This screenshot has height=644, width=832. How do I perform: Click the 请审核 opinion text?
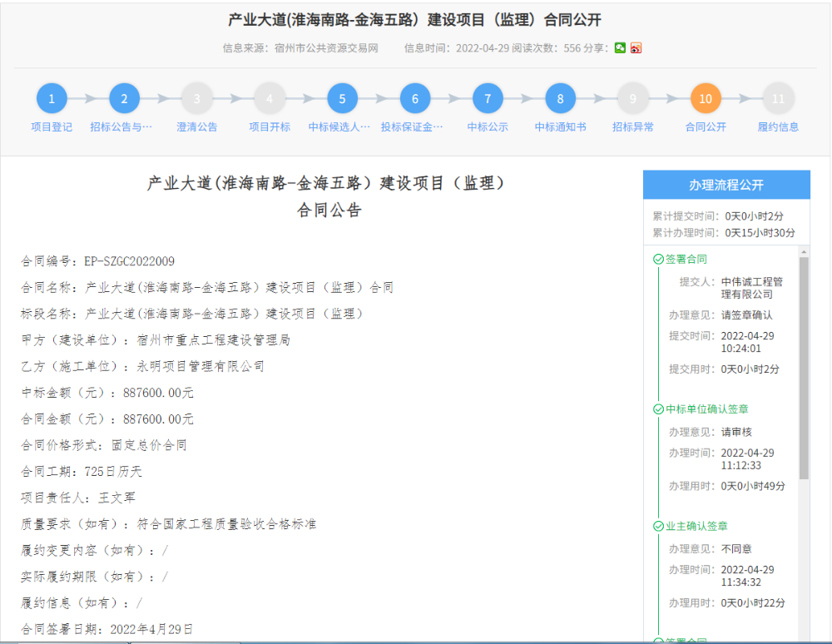pos(736,432)
